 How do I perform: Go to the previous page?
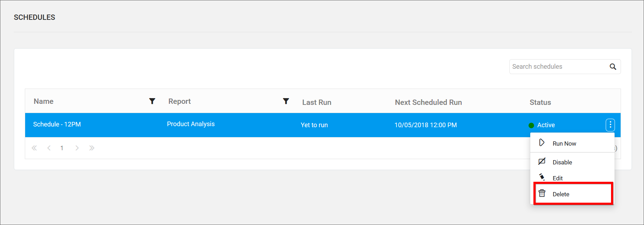(49, 148)
